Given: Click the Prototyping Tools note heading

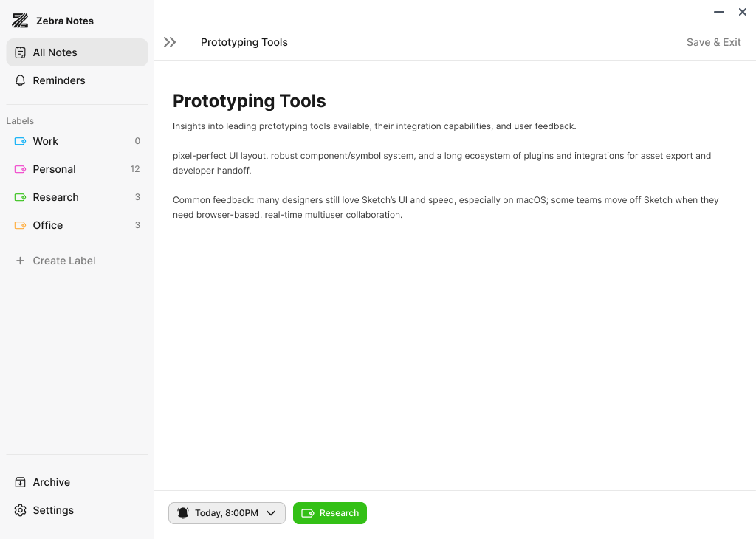Looking at the screenshot, I should (249, 101).
